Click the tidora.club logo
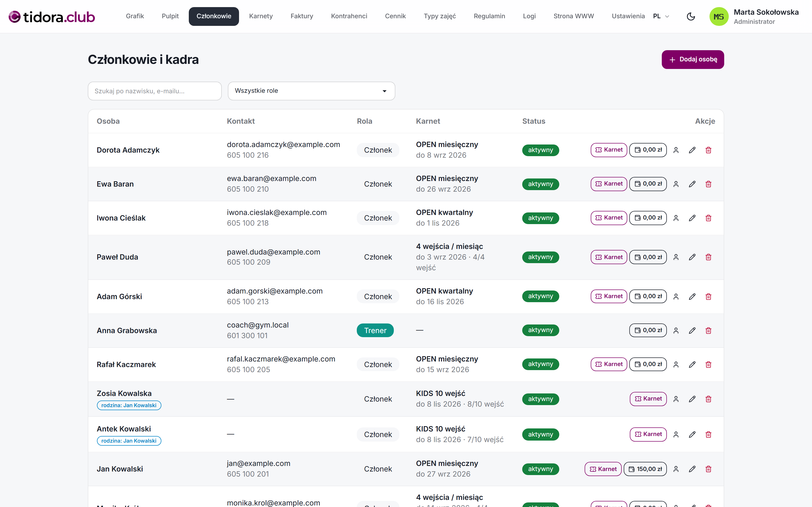The height and width of the screenshot is (507, 812). (x=52, y=16)
